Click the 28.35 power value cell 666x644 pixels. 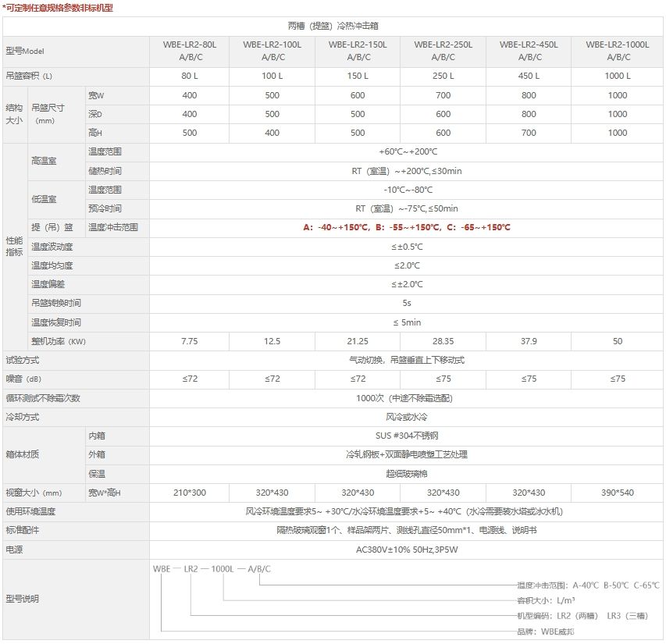[443, 341]
